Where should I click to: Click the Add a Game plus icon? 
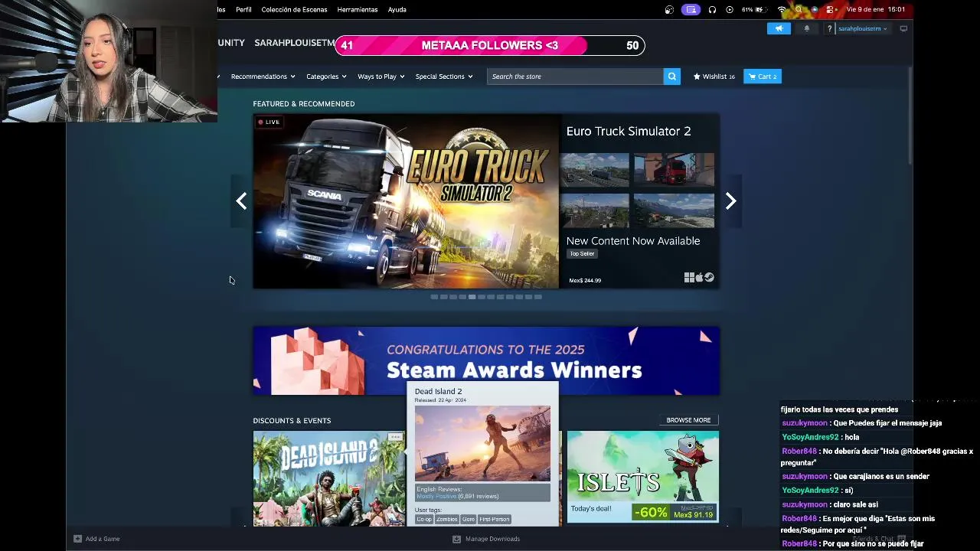pos(77,539)
